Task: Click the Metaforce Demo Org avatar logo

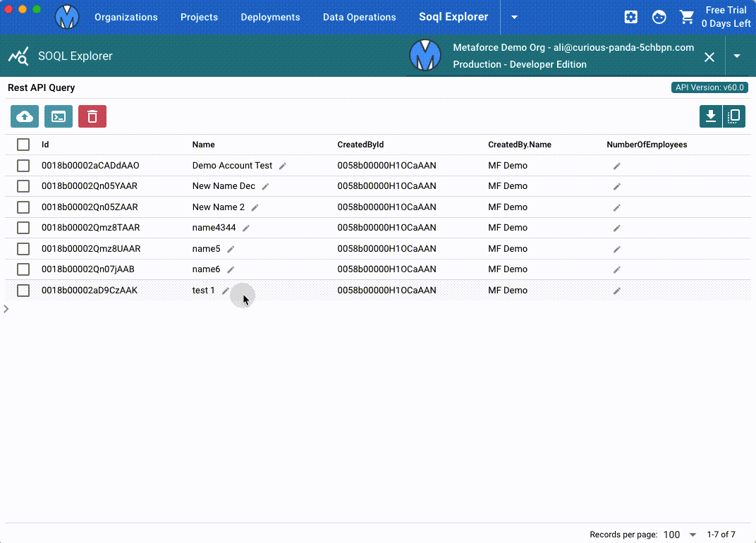Action: [x=425, y=56]
